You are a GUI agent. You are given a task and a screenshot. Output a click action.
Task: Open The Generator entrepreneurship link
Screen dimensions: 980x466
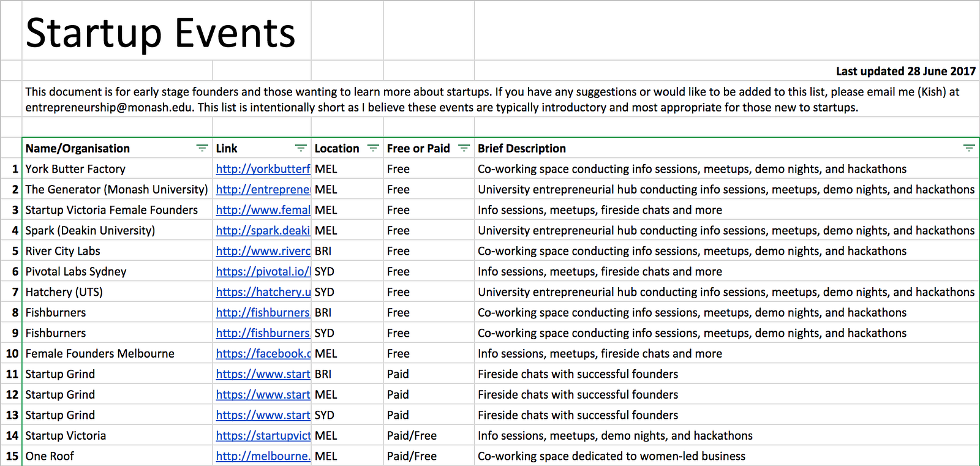[x=263, y=190]
